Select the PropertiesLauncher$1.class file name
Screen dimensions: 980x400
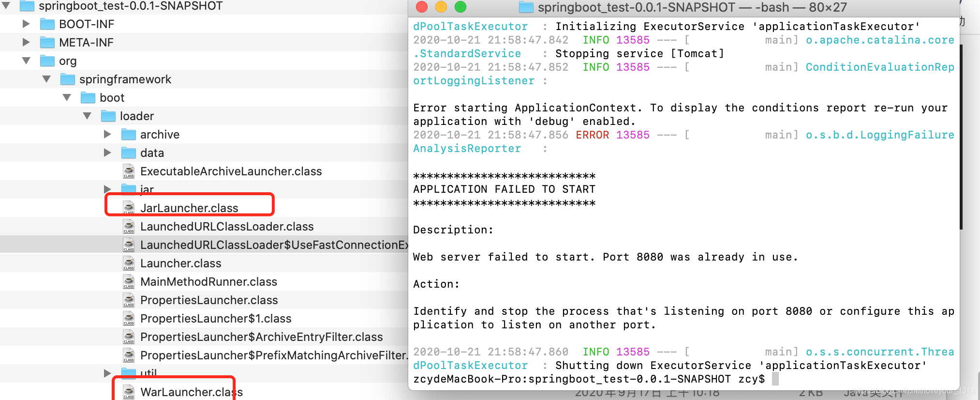pos(216,318)
